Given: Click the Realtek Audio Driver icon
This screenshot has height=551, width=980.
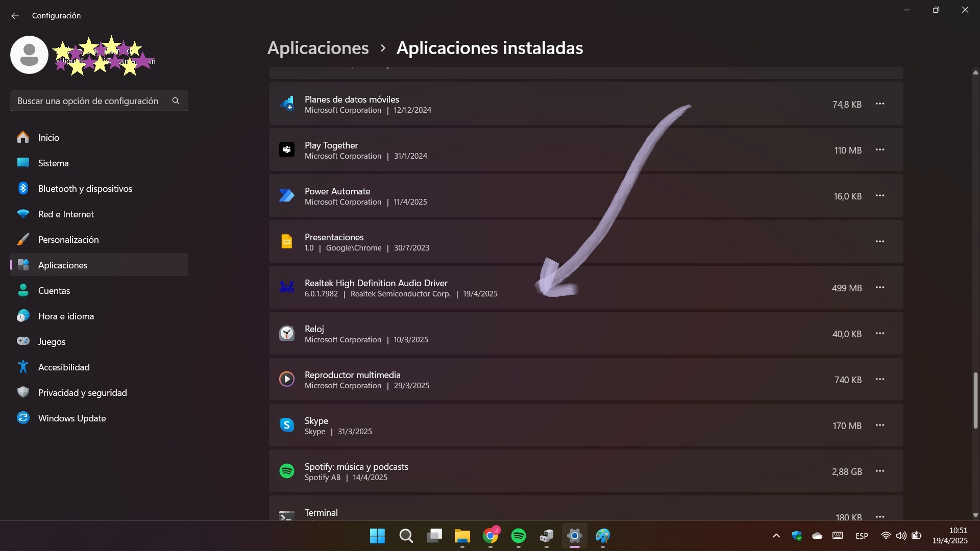Looking at the screenshot, I should click(x=287, y=288).
